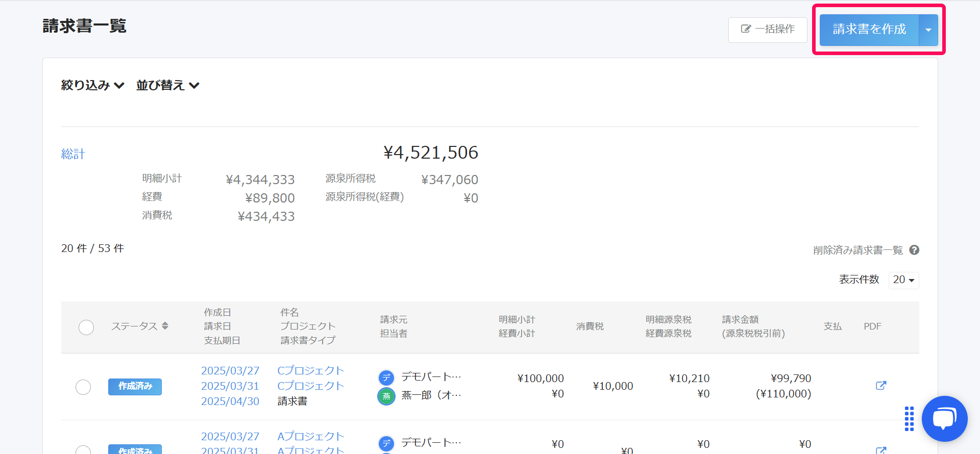The image size is (980, 454).
Task: Click the ¥100,000 subtotal cell
Action: point(541,379)
